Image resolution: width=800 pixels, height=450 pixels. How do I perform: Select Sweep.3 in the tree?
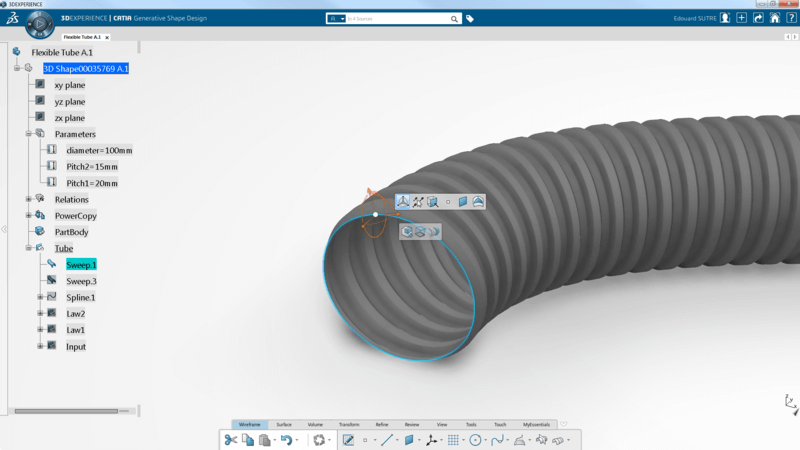point(81,281)
